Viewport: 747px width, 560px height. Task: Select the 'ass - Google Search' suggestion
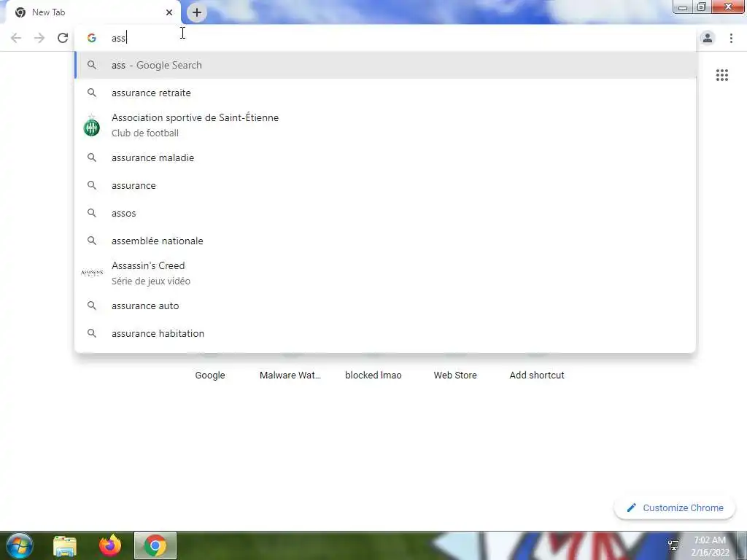tap(385, 65)
